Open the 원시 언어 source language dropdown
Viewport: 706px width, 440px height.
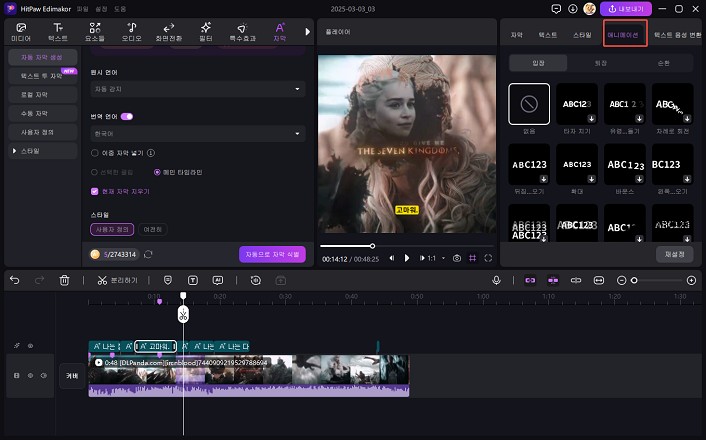pos(198,89)
